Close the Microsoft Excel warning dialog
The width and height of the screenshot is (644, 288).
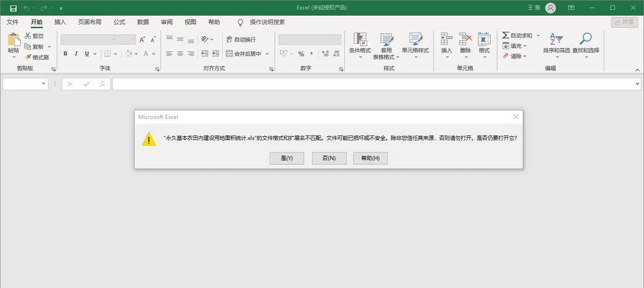point(516,117)
